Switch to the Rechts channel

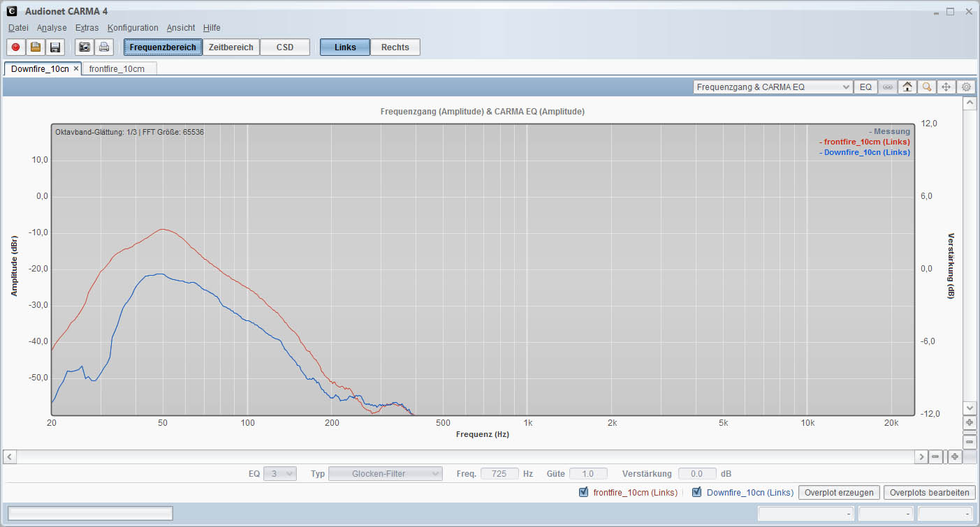(x=395, y=47)
